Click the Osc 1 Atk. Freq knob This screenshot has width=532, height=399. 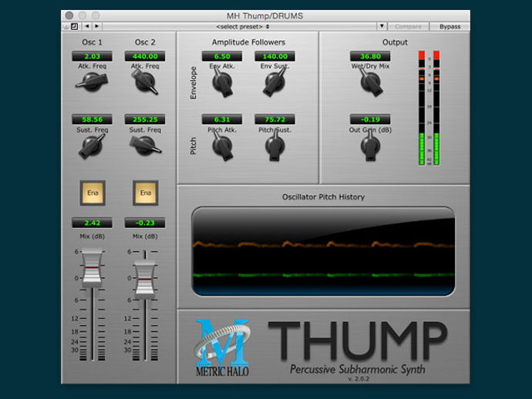(92, 82)
